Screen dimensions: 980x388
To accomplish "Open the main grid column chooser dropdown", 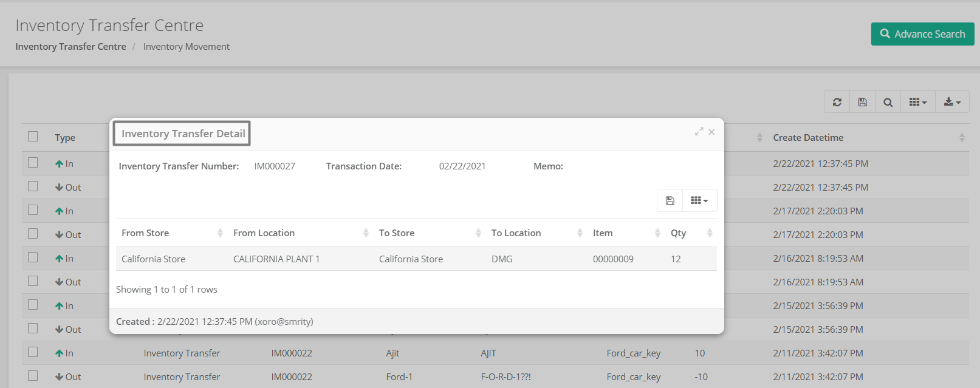I will [917, 102].
